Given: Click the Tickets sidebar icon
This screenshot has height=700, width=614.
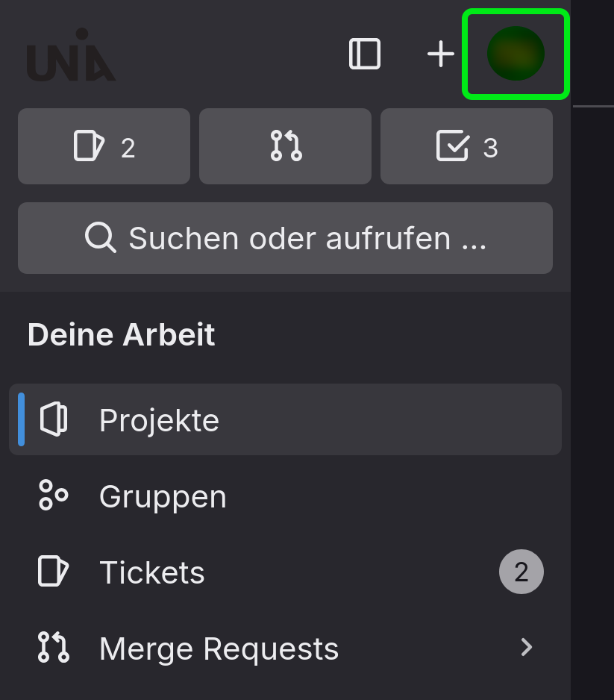Looking at the screenshot, I should [x=54, y=572].
